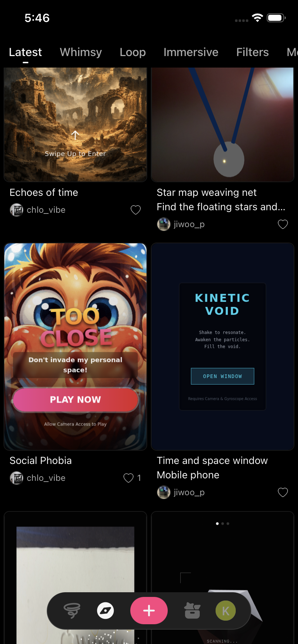This screenshot has height=644, width=298.
Task: Like the Echoes of time post
Action: click(x=136, y=210)
